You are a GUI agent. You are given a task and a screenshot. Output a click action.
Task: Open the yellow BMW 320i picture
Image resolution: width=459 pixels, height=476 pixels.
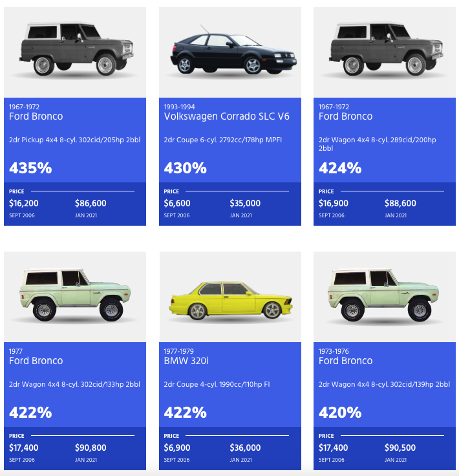pyautogui.click(x=231, y=301)
